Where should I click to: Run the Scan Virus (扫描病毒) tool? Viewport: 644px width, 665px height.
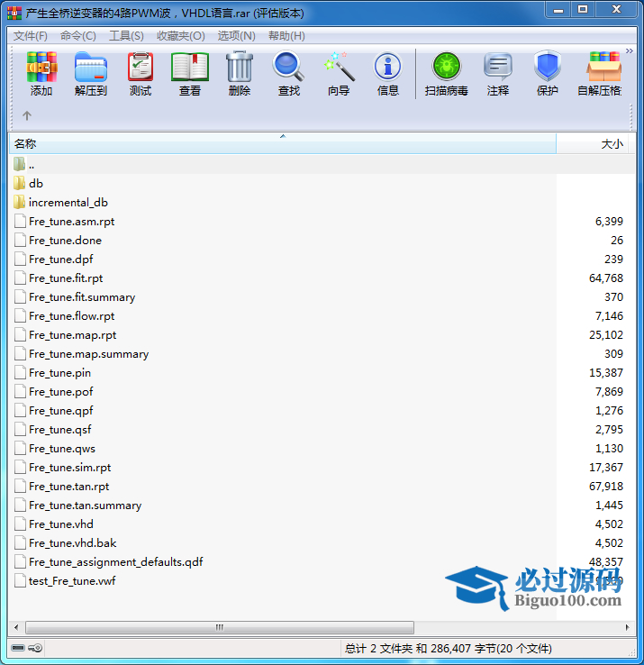pos(446,74)
